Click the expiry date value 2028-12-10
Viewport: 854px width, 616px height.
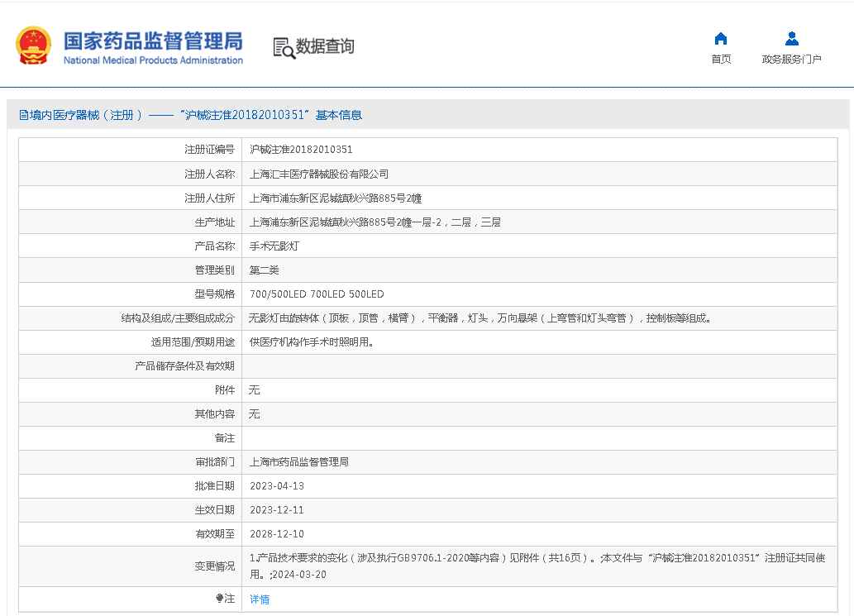point(276,534)
